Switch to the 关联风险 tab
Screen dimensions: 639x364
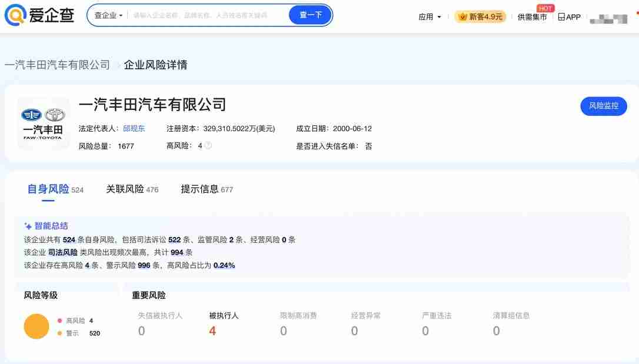tap(125, 189)
